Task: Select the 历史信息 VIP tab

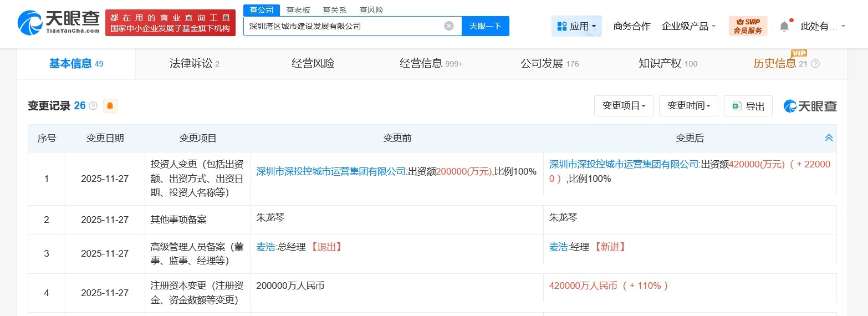Action: (x=780, y=64)
